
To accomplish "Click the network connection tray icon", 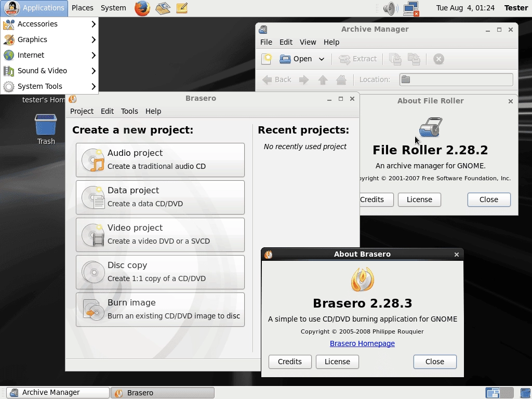I will click(x=411, y=8).
